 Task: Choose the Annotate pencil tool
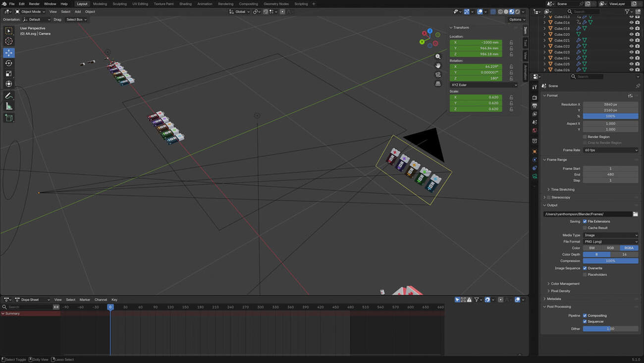[x=9, y=96]
